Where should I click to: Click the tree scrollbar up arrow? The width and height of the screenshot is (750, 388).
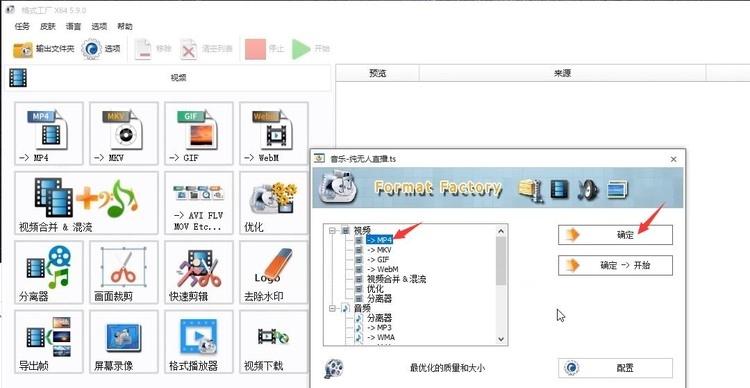tap(501, 231)
